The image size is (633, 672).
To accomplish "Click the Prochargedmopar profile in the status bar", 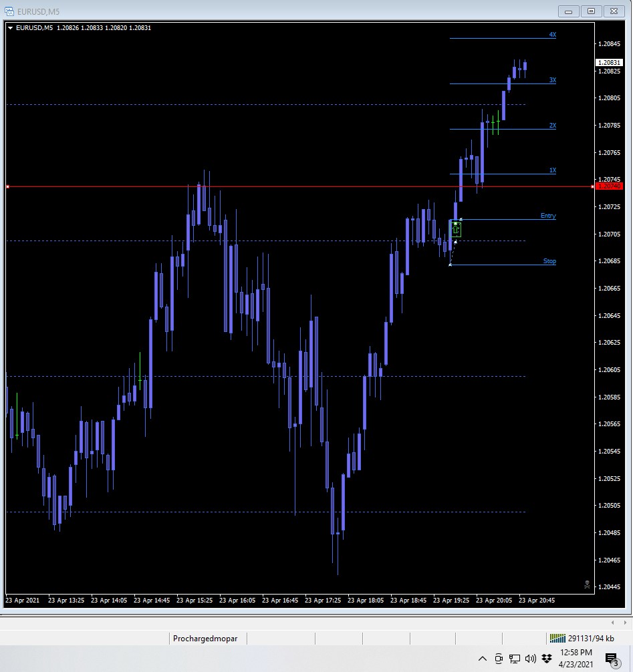I will pyautogui.click(x=205, y=639).
